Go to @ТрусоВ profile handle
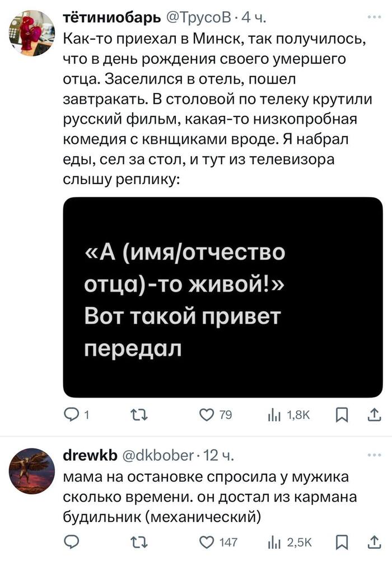The image size is (392, 561). (x=198, y=20)
